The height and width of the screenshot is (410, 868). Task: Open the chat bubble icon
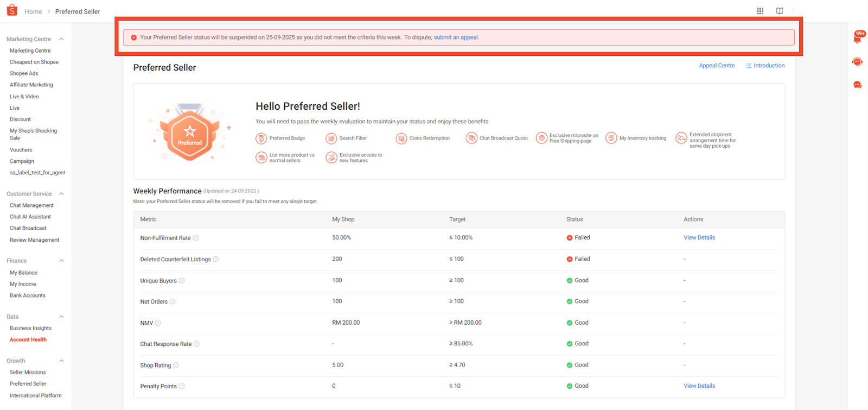click(857, 85)
